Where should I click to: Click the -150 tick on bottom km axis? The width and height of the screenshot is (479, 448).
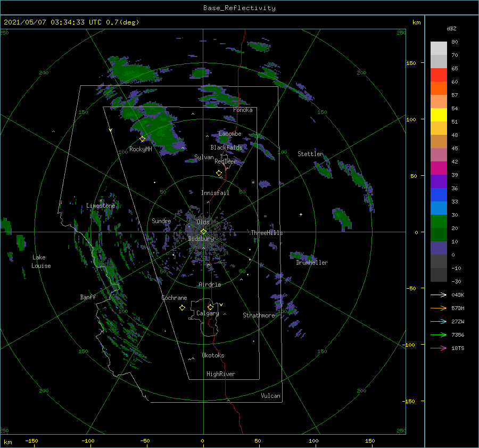click(31, 441)
